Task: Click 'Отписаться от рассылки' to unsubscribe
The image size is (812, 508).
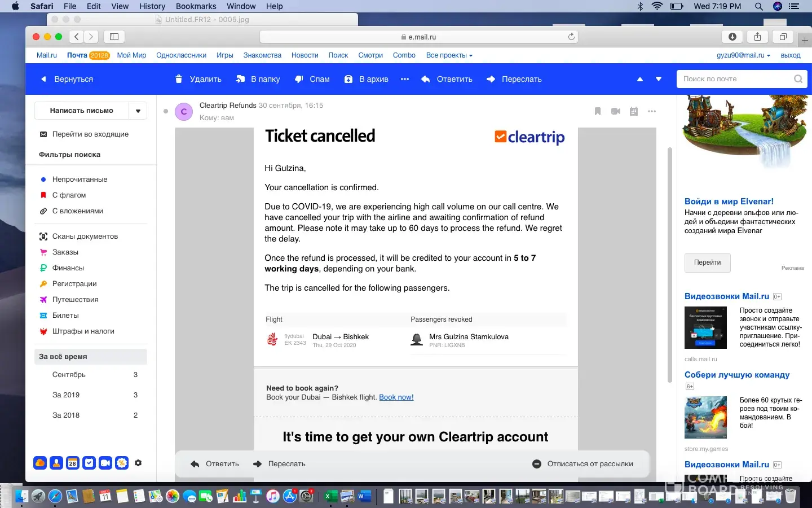Action: pyautogui.click(x=583, y=464)
